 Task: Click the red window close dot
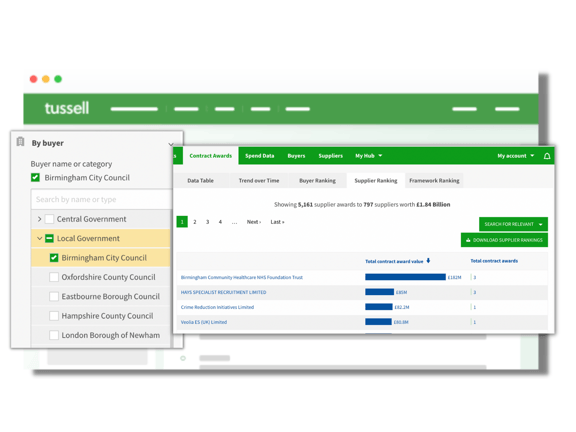(33, 79)
